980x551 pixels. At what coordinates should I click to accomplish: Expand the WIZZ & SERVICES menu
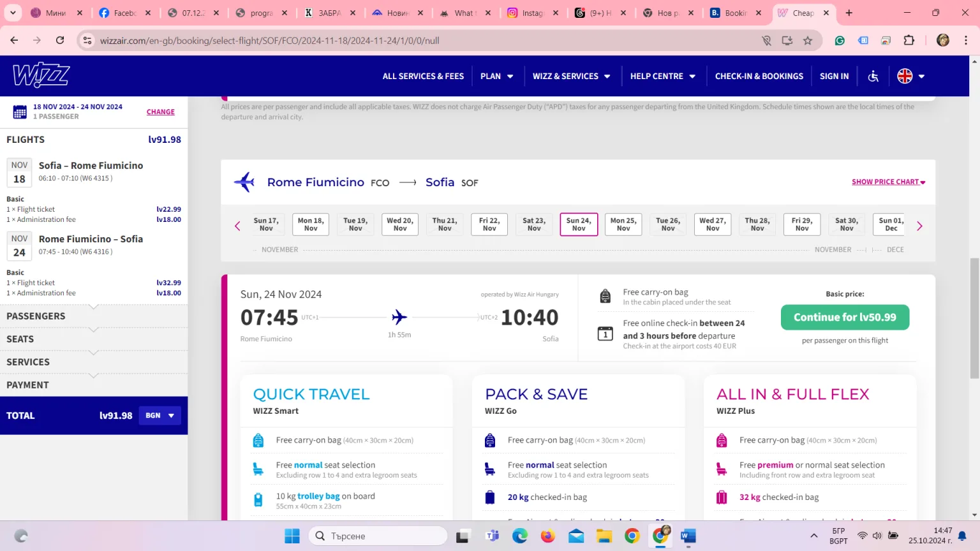click(x=572, y=77)
